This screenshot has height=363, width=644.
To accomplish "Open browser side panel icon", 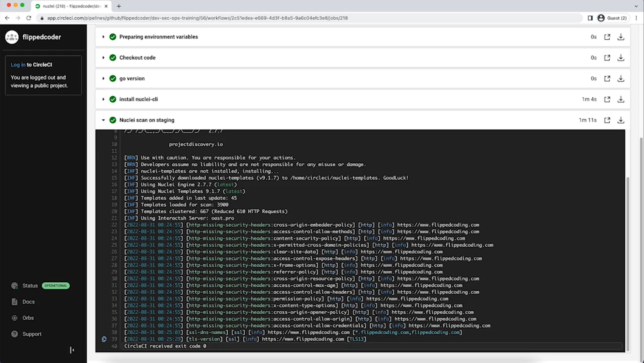I will point(590,18).
